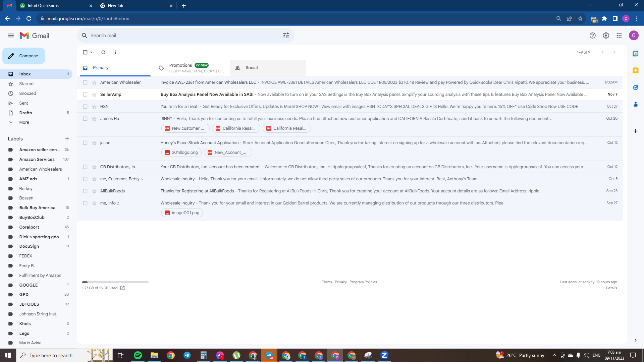Image resolution: width=644 pixels, height=362 pixels.
Task: Open the Amazon Services label
Action: [37, 160]
